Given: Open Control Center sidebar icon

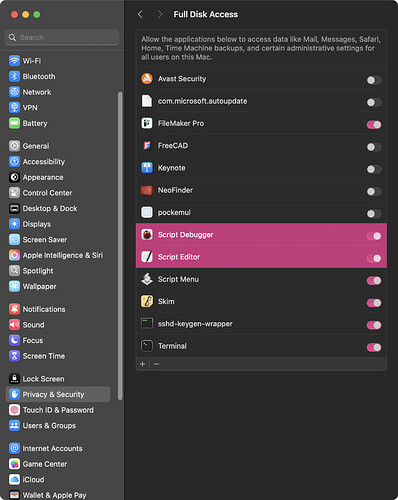Looking at the screenshot, I should (14, 193).
